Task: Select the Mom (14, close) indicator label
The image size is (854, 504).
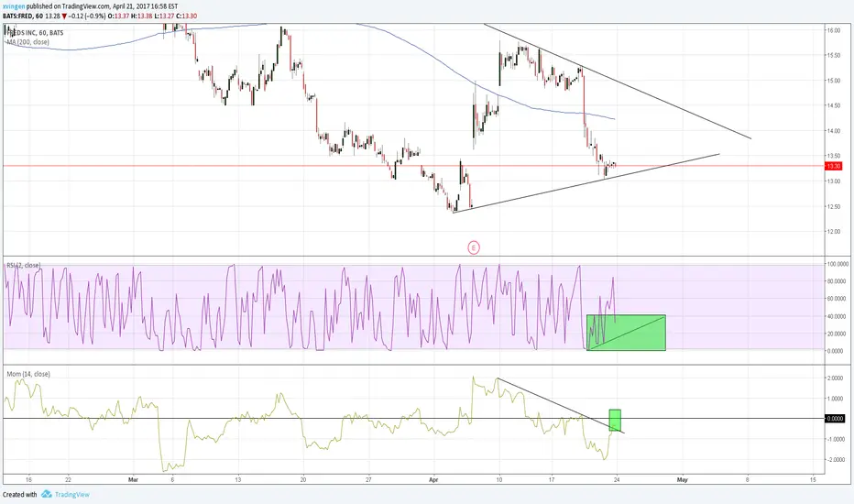Action: [28, 374]
